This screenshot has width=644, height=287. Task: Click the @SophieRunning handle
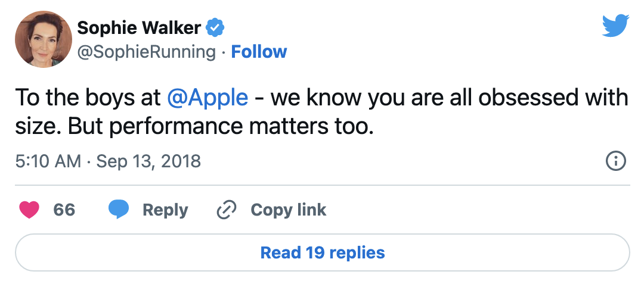[147, 52]
